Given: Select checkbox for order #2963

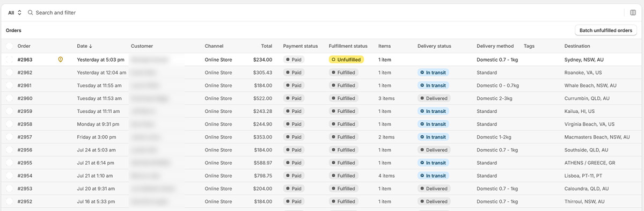Looking at the screenshot, I should click(9, 60).
